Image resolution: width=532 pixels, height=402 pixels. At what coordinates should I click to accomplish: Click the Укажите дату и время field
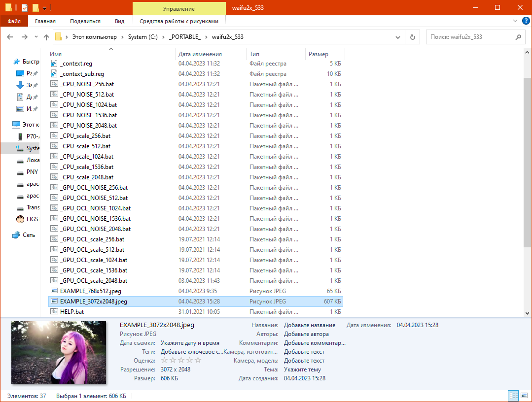190,343
